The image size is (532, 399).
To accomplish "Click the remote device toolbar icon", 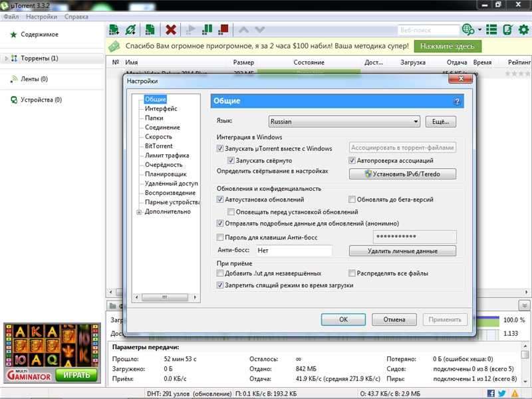I will coord(507,30).
